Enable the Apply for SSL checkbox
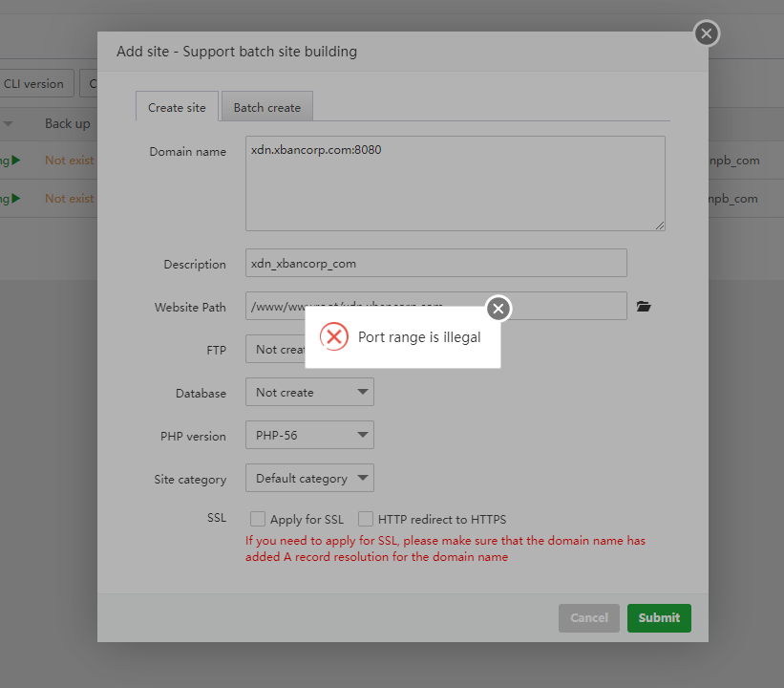Viewport: 784px width, 688px height. click(258, 519)
